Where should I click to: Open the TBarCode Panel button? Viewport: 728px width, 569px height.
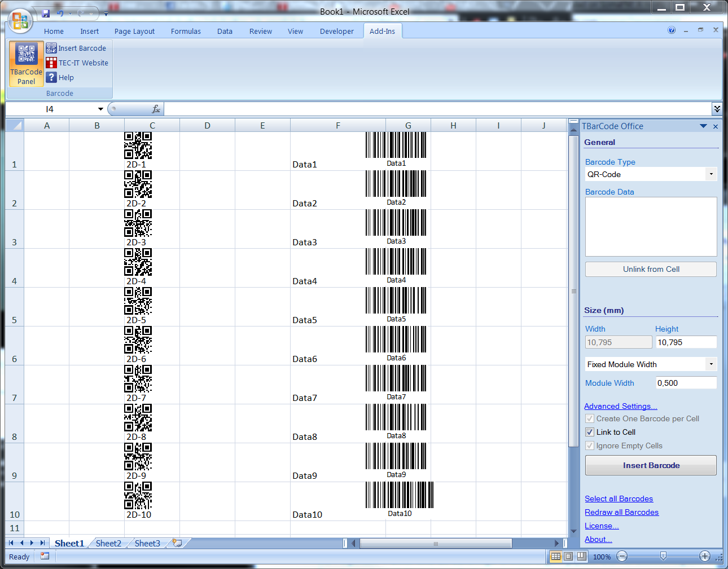pyautogui.click(x=26, y=63)
